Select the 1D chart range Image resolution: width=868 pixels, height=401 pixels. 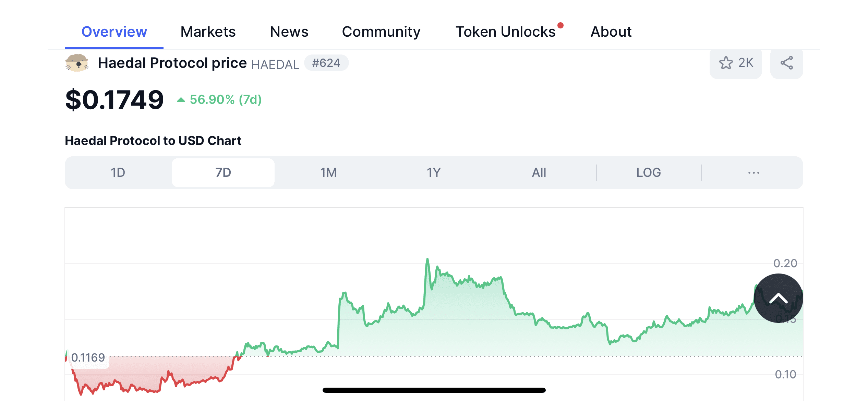pos(118,173)
